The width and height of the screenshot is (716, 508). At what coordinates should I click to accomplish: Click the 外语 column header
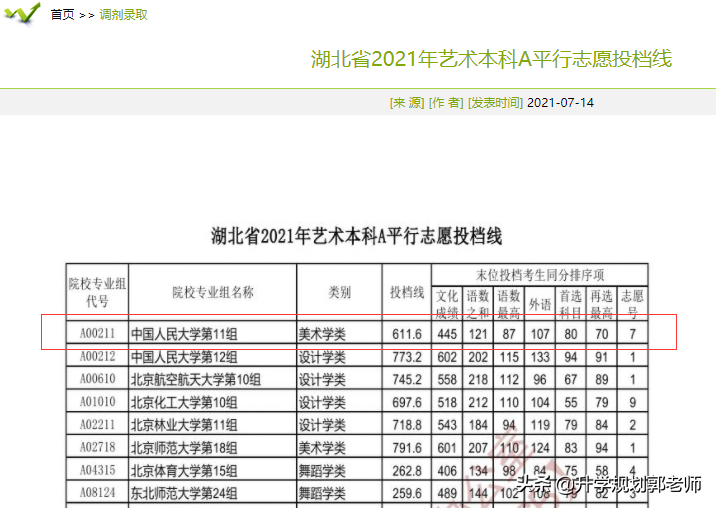click(540, 304)
